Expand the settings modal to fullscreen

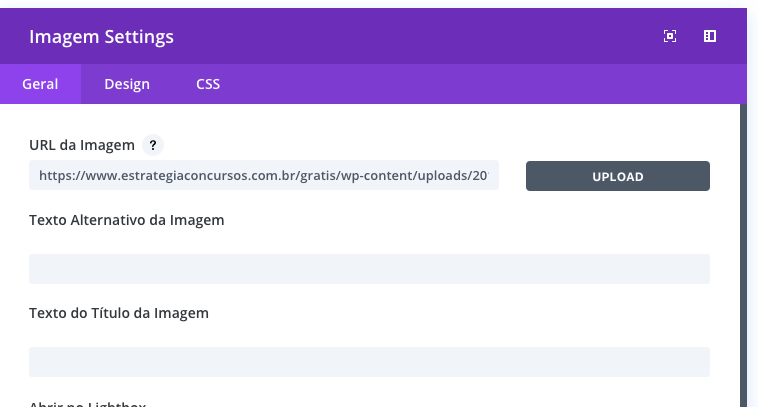(x=670, y=36)
